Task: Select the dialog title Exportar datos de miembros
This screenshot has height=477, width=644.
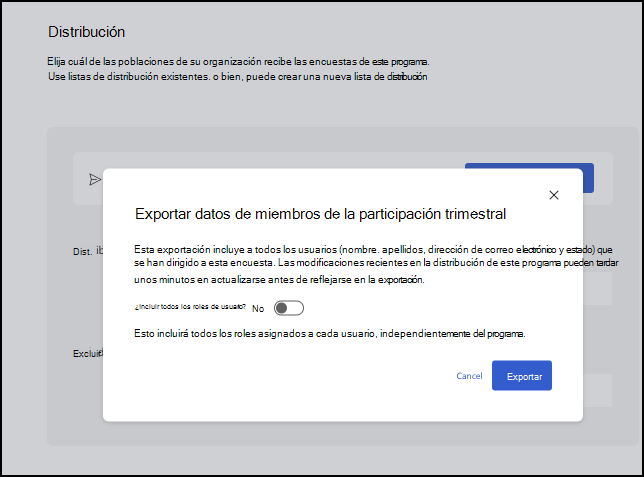Action: [320, 214]
